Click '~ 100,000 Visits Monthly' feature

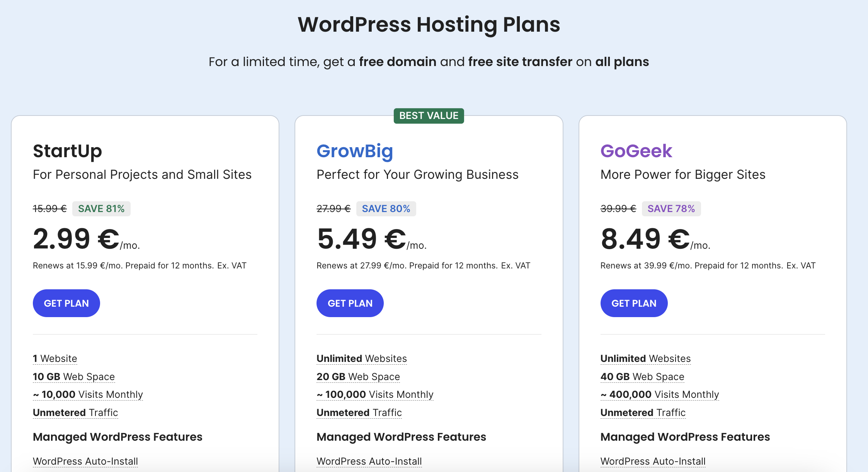(x=375, y=394)
